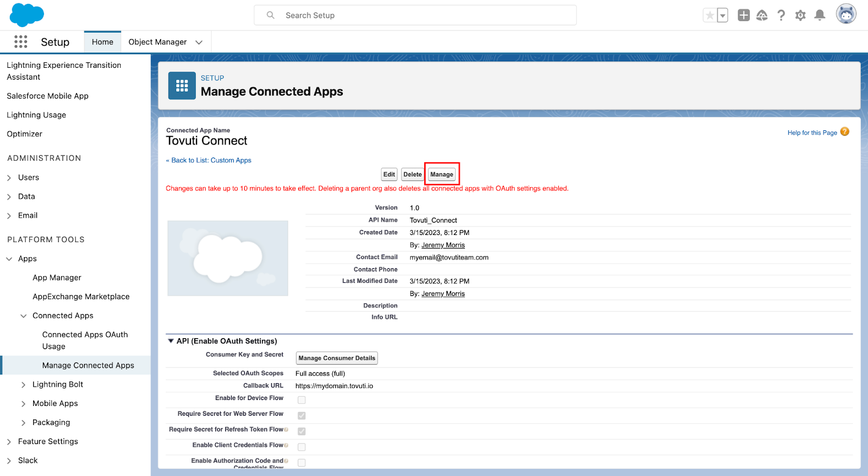This screenshot has height=476, width=868.
Task: Collapse the Connected Apps subsection
Action: pos(23,316)
